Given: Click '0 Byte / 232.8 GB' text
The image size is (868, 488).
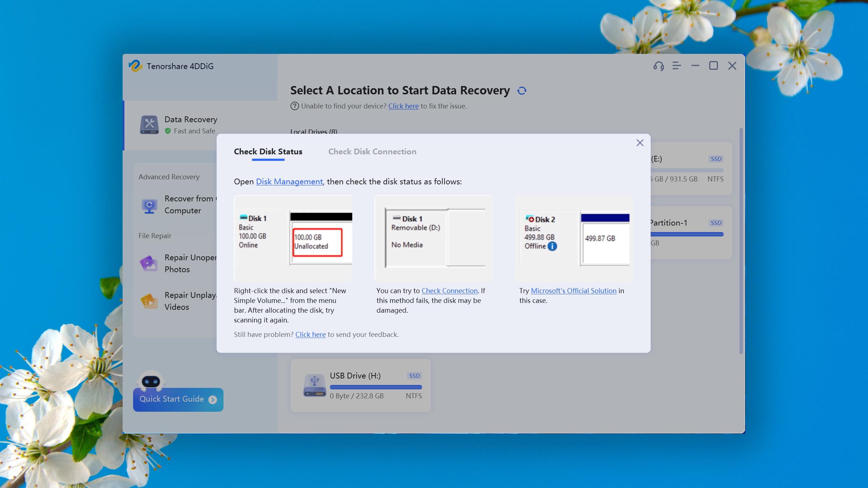Looking at the screenshot, I should pos(357,396).
